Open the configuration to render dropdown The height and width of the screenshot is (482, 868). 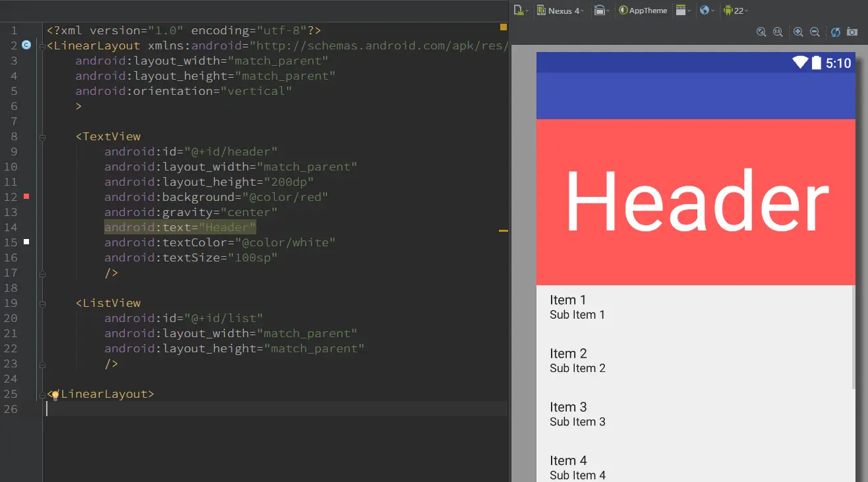521,11
